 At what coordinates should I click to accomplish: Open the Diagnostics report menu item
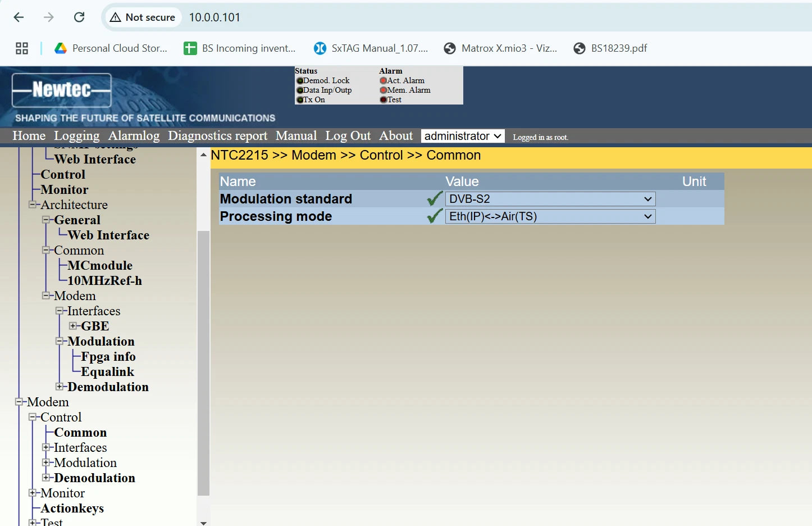[x=217, y=136]
